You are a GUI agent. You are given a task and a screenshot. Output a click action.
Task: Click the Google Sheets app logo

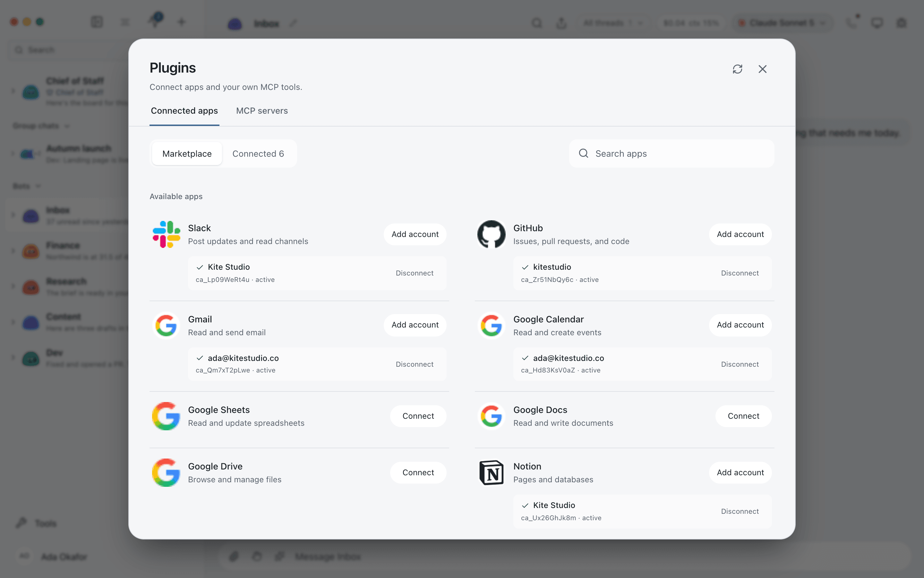(166, 416)
